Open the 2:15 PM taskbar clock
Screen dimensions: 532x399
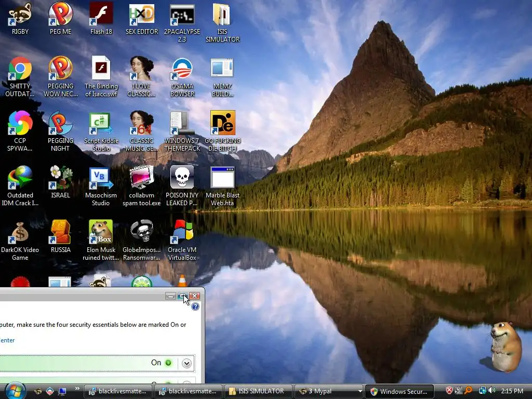tap(512, 391)
